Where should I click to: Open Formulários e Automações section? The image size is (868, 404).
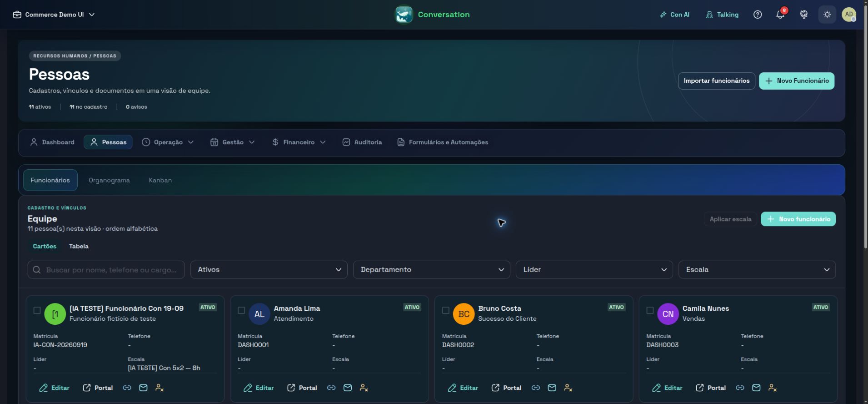[443, 142]
